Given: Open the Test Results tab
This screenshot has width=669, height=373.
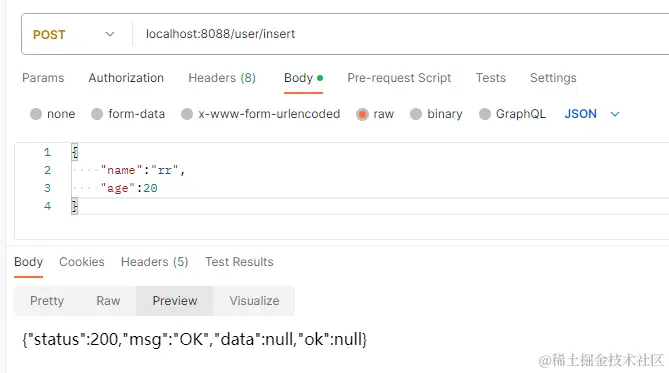Looking at the screenshot, I should coord(239,262).
